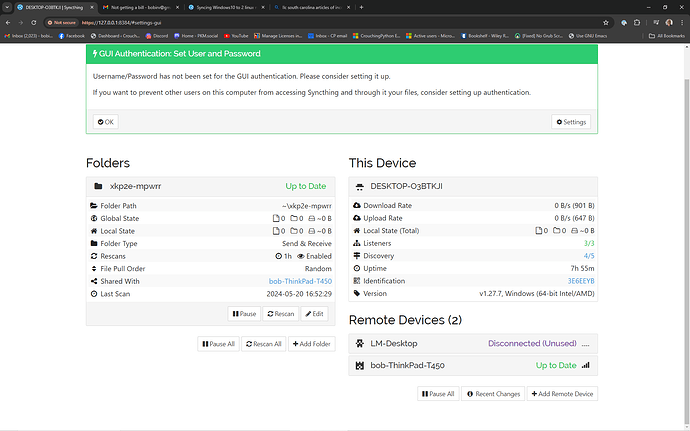Click the Rescans refresh icon
The image size is (690, 431).
click(94, 256)
